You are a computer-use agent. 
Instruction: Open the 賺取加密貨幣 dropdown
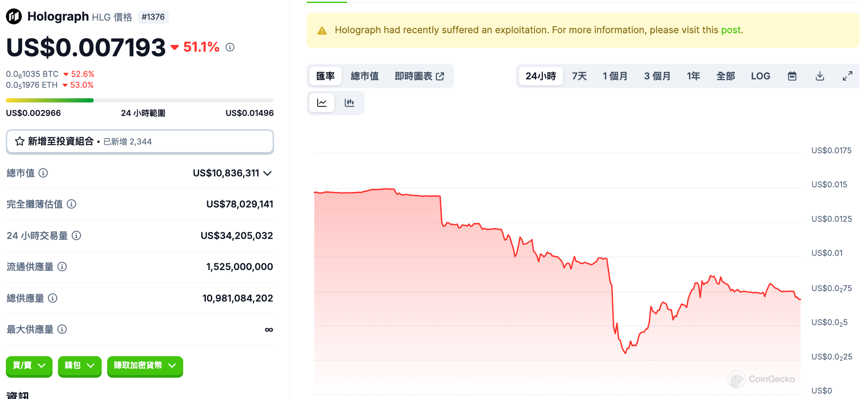tap(145, 365)
